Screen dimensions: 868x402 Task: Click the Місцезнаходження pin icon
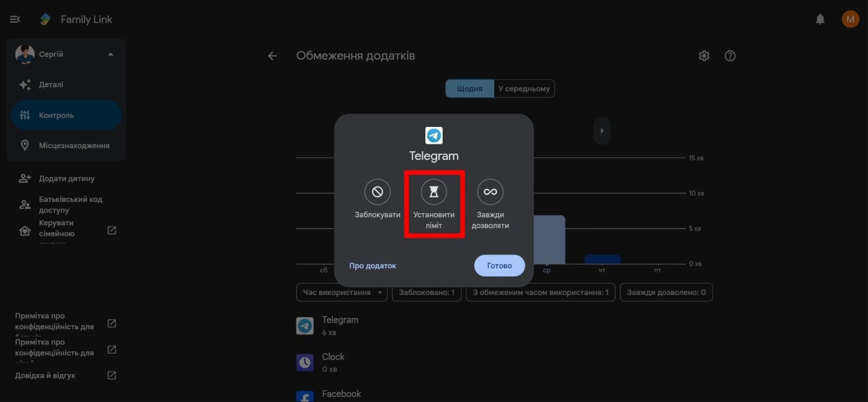click(x=25, y=146)
